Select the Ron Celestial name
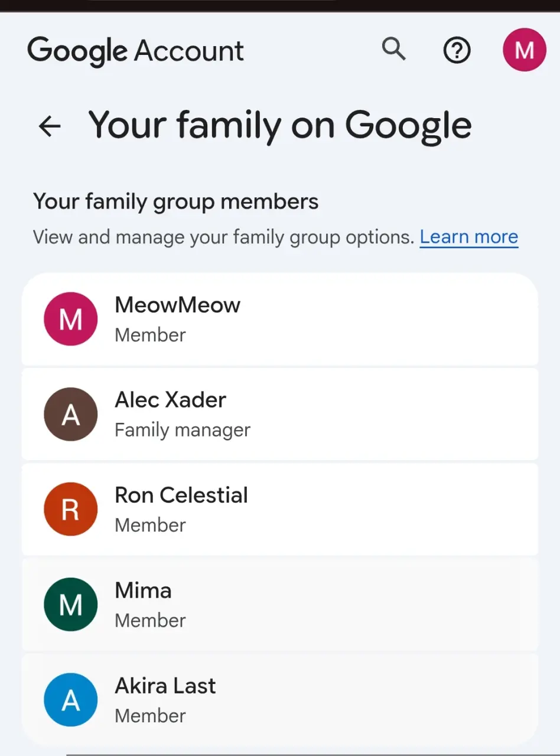 181,495
